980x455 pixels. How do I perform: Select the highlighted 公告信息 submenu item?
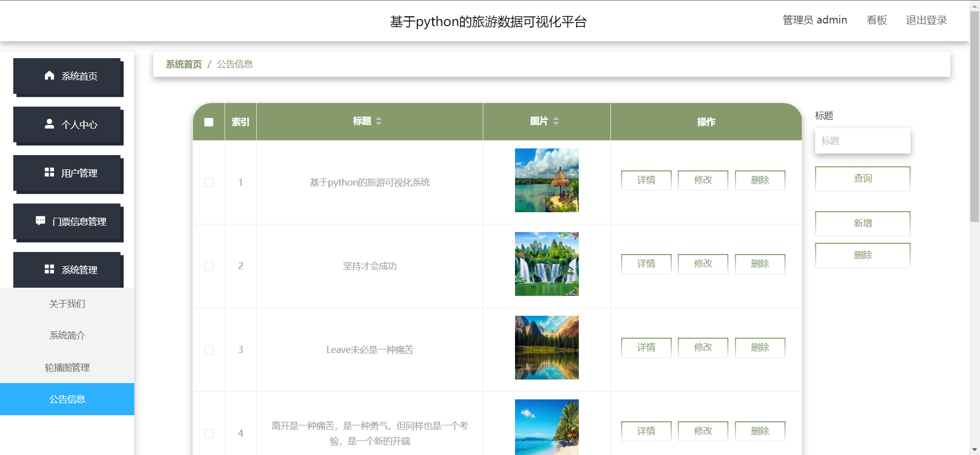click(67, 399)
